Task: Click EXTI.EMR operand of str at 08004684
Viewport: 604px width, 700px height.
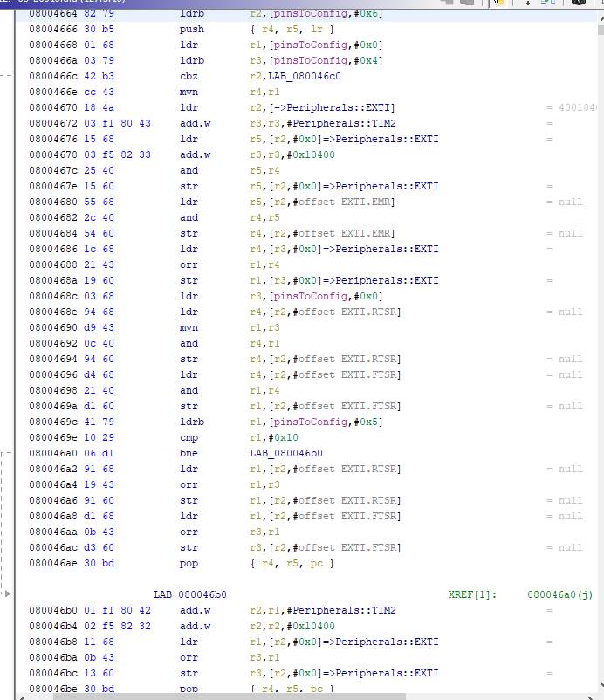Action: 366,234
